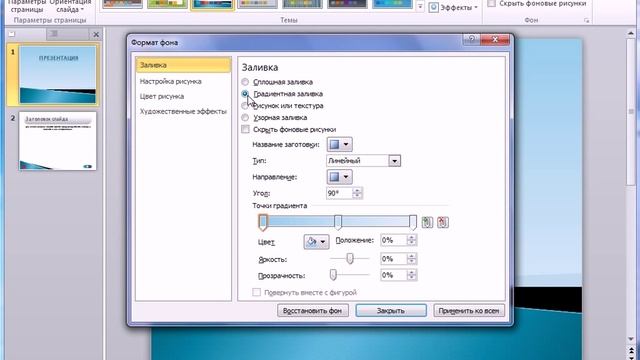
Task: Toggle Скрыть фоновые рисунки checkbox in the dialog
Action: click(x=245, y=129)
